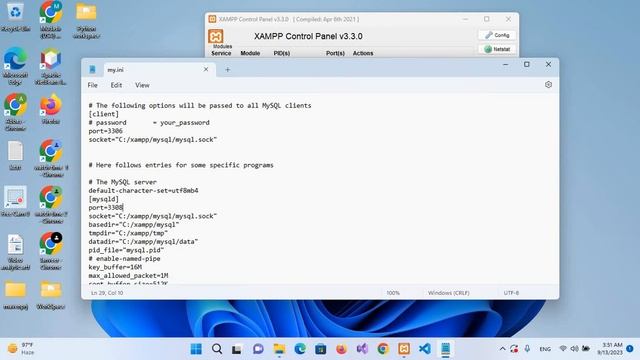Click the port=3308 line under [mysqld]

(105, 207)
